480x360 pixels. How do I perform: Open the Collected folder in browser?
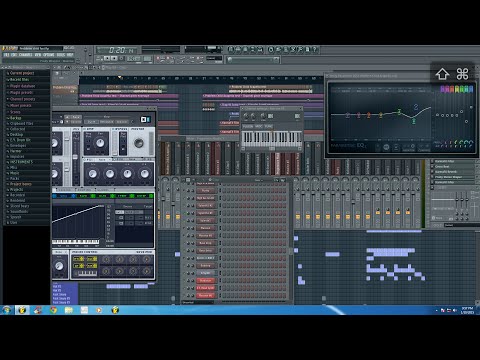click(17, 129)
